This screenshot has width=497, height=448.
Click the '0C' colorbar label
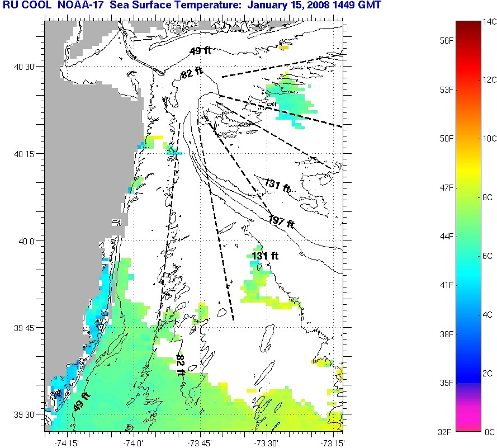490,432
